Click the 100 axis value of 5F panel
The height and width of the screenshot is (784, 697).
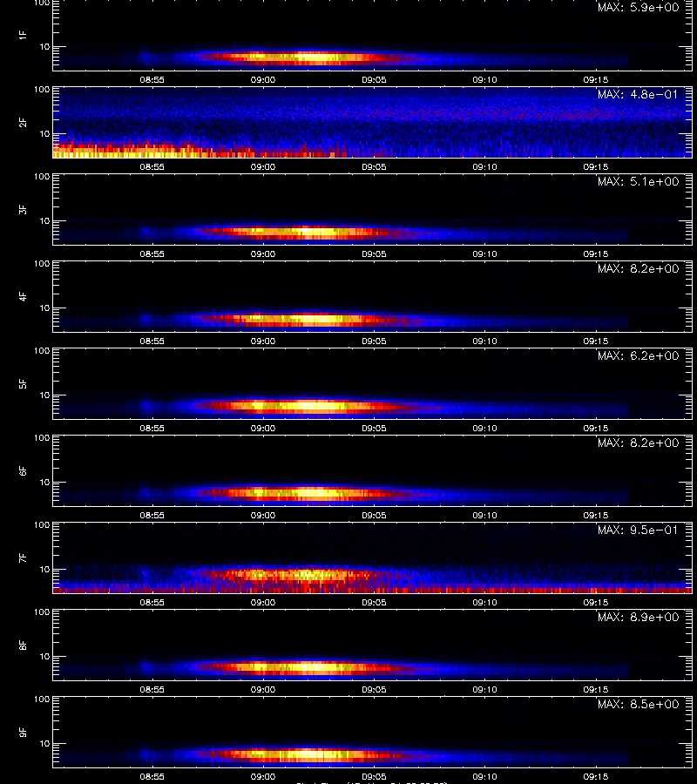pyautogui.click(x=42, y=351)
